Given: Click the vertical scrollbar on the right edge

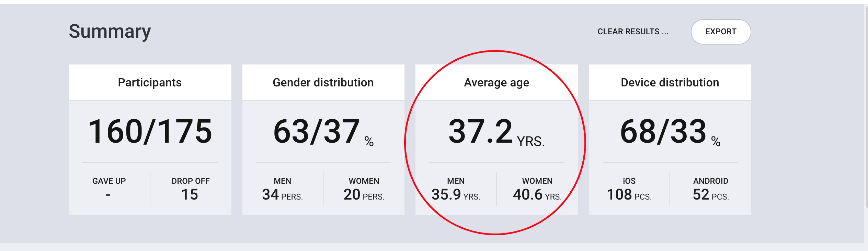Looking at the screenshot, I should point(866,106).
